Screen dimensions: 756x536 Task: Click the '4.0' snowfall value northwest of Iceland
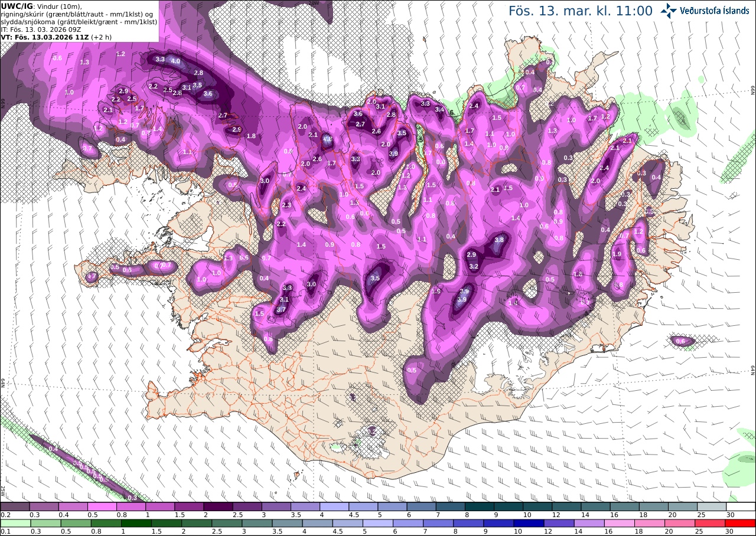click(x=175, y=61)
